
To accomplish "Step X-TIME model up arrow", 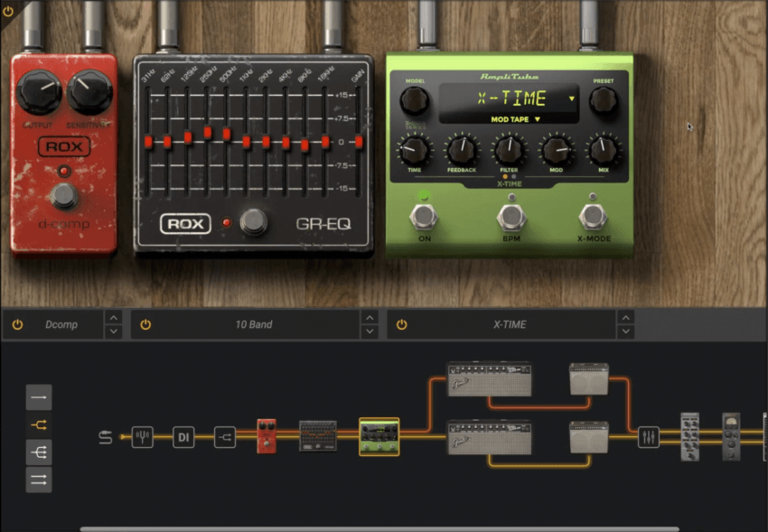I will [626, 318].
